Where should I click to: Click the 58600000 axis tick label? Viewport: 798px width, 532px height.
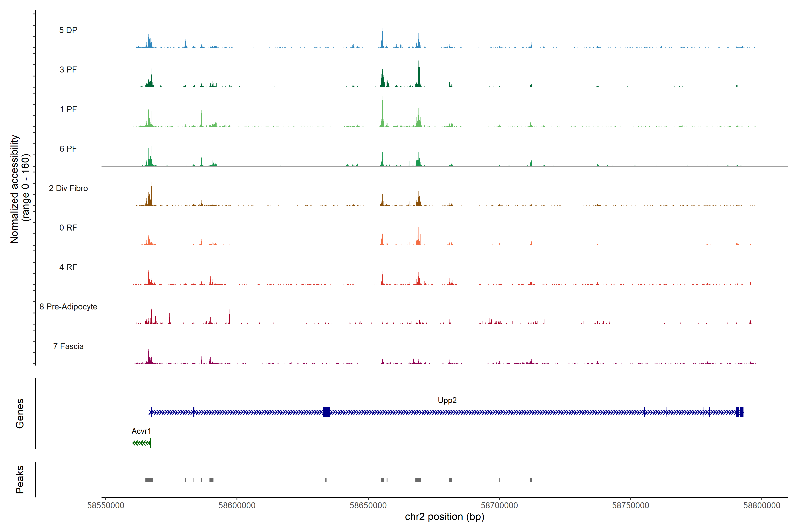click(237, 506)
